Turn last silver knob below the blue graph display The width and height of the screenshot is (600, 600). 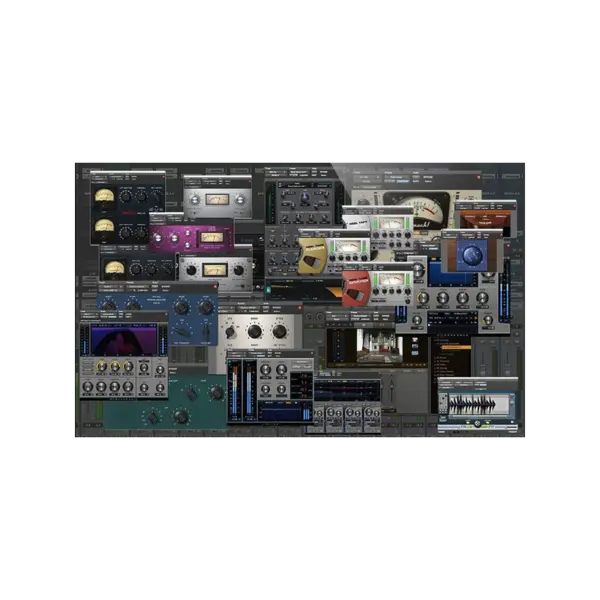click(483, 298)
